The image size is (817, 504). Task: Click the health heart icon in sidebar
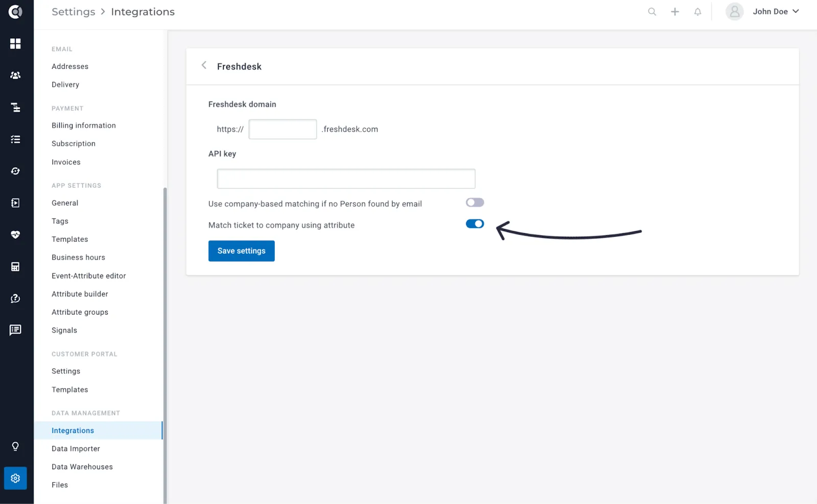tap(15, 235)
